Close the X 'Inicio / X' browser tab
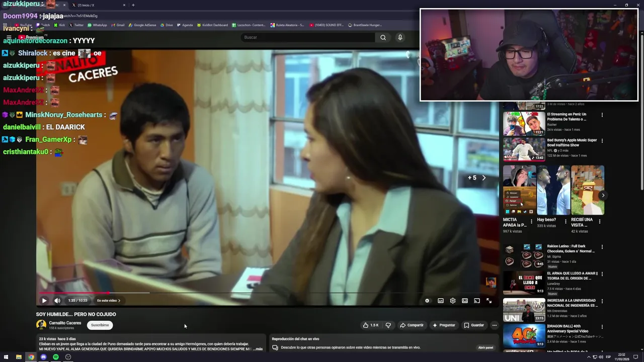This screenshot has width=644, height=362. point(124,5)
